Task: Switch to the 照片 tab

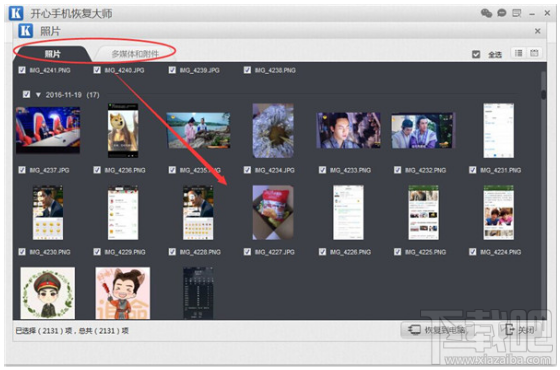Action: (x=52, y=54)
